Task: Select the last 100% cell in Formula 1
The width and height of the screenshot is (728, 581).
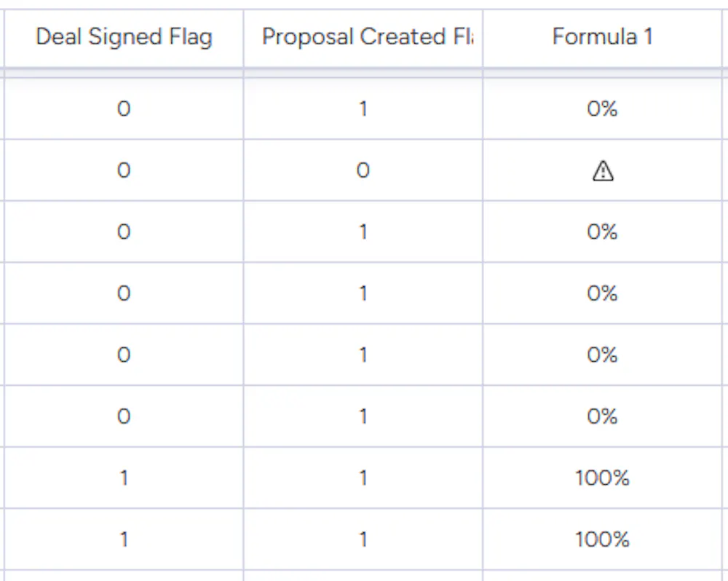Action: (602, 539)
